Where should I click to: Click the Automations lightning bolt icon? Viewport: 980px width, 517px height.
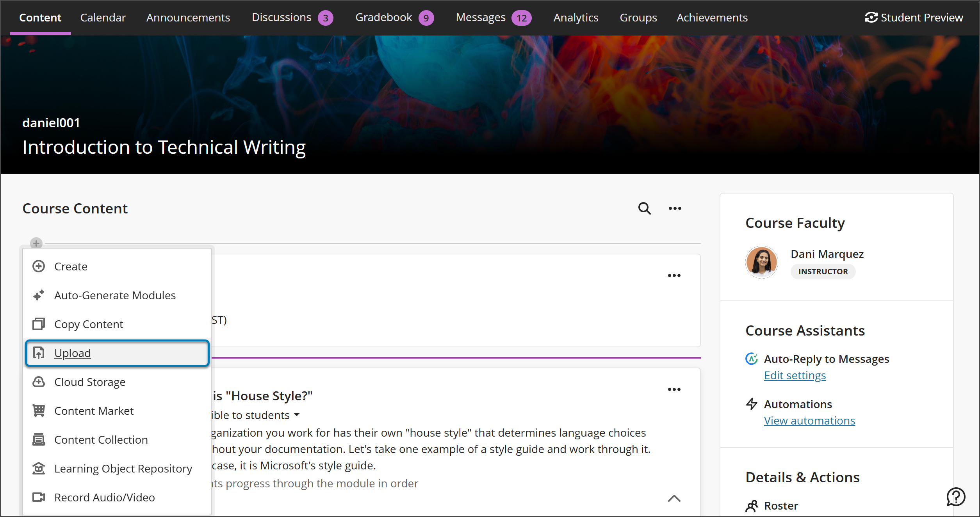coord(752,404)
